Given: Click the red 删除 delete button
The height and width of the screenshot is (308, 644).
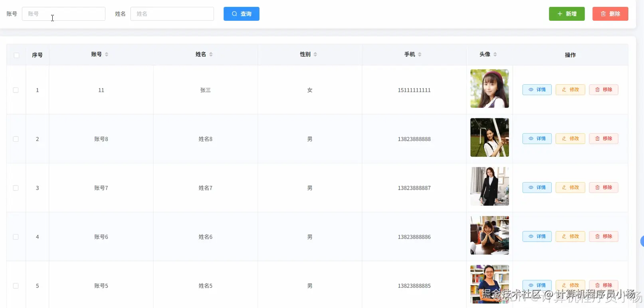Looking at the screenshot, I should coord(610,14).
